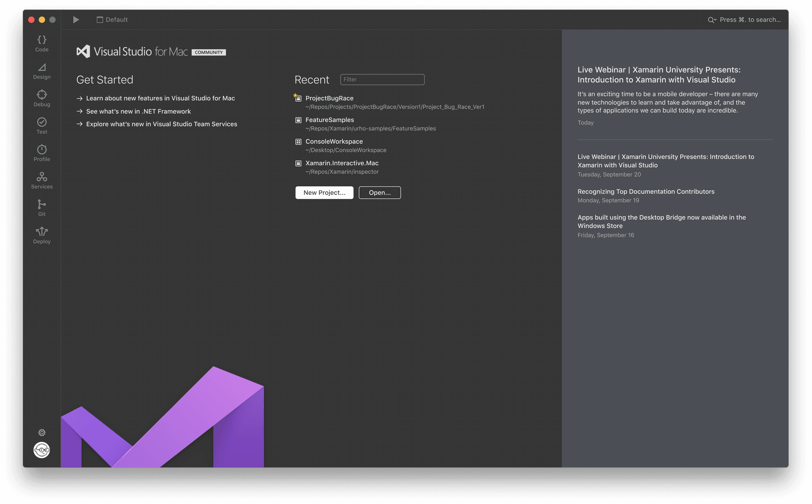Open the September 20 Live Webinar article

coord(666,161)
